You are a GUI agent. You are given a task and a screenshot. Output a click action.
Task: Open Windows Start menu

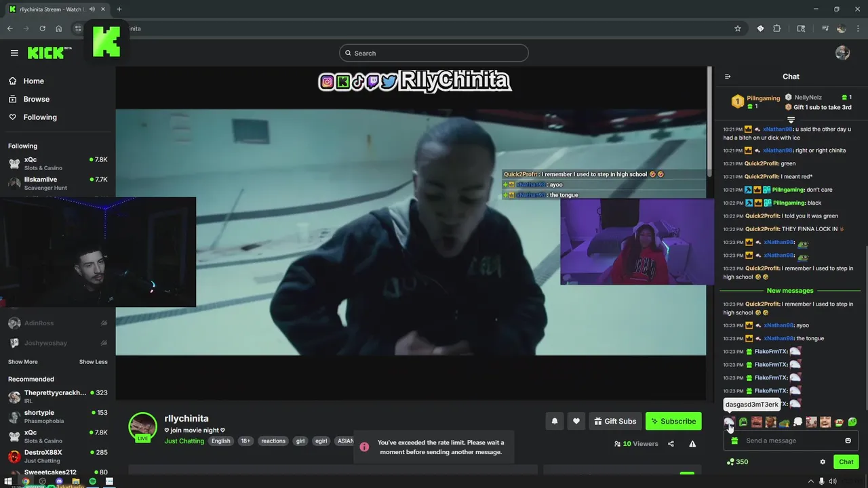7,482
